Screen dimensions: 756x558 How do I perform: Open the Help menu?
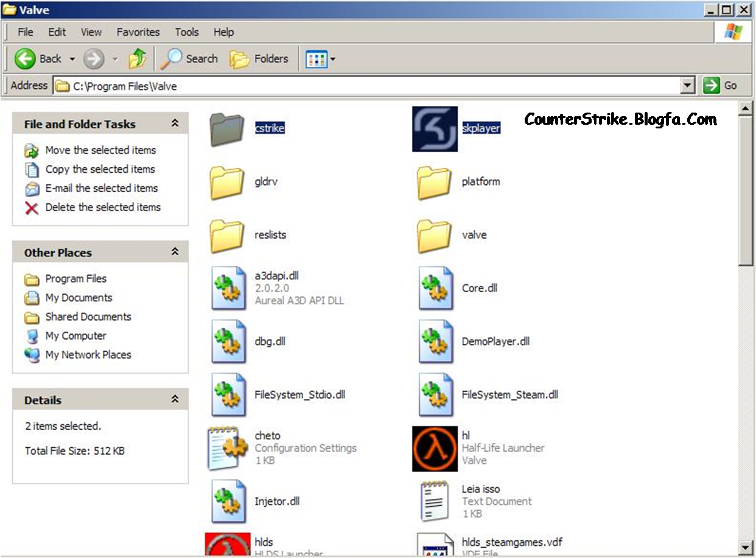[223, 32]
